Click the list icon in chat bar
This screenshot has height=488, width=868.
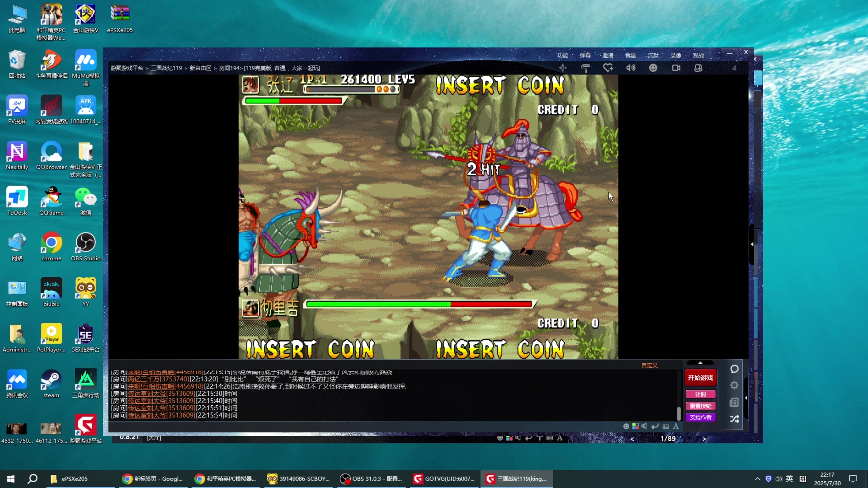click(666, 427)
